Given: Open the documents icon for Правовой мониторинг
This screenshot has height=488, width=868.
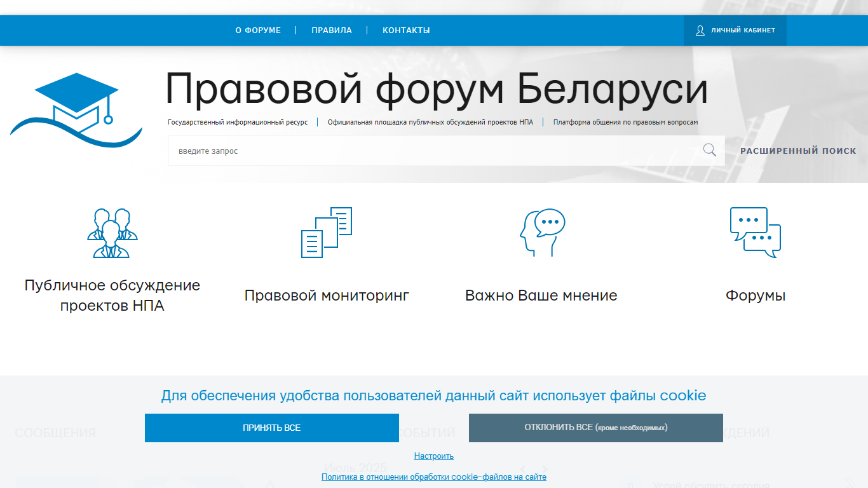Looking at the screenshot, I should click(327, 233).
